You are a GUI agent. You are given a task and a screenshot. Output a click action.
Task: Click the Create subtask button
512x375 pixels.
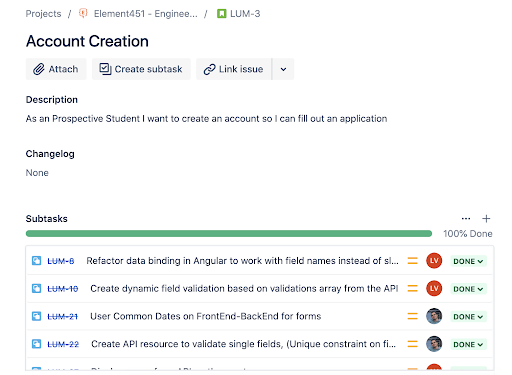[x=141, y=69]
